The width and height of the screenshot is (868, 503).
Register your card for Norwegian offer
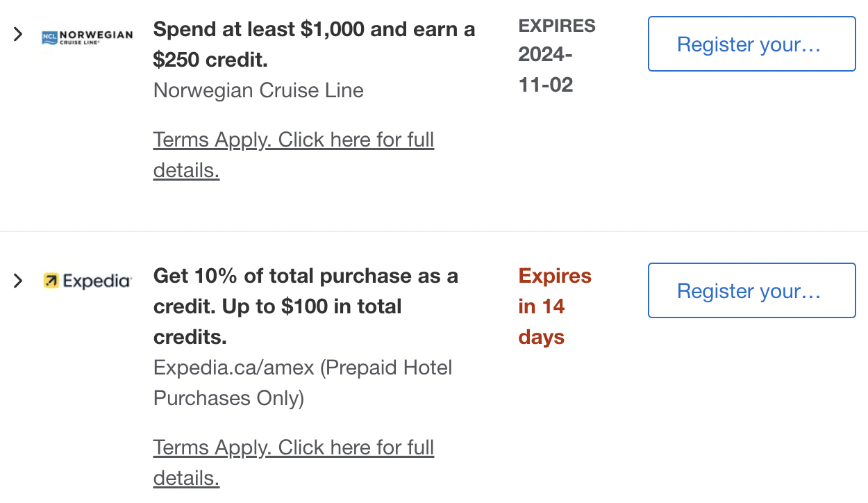(x=751, y=44)
